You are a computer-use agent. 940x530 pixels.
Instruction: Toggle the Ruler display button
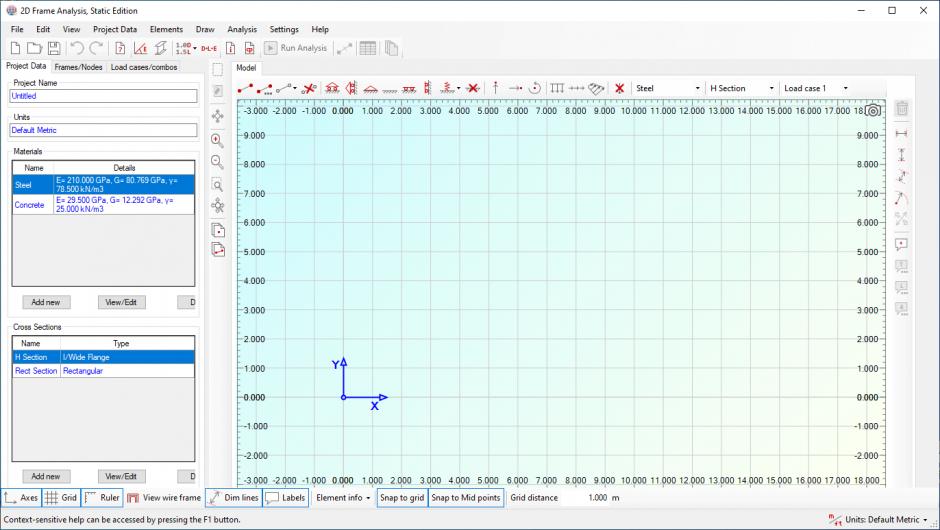pos(102,498)
